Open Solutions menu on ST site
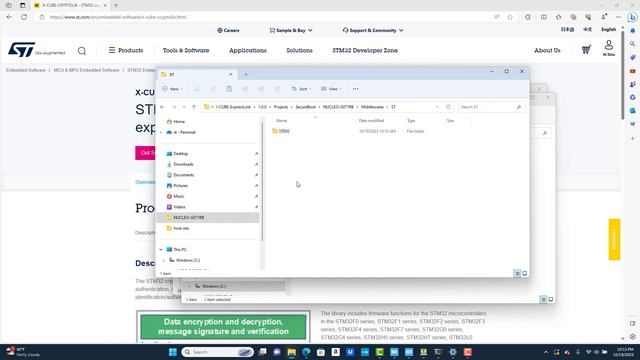The image size is (640, 360). click(299, 50)
